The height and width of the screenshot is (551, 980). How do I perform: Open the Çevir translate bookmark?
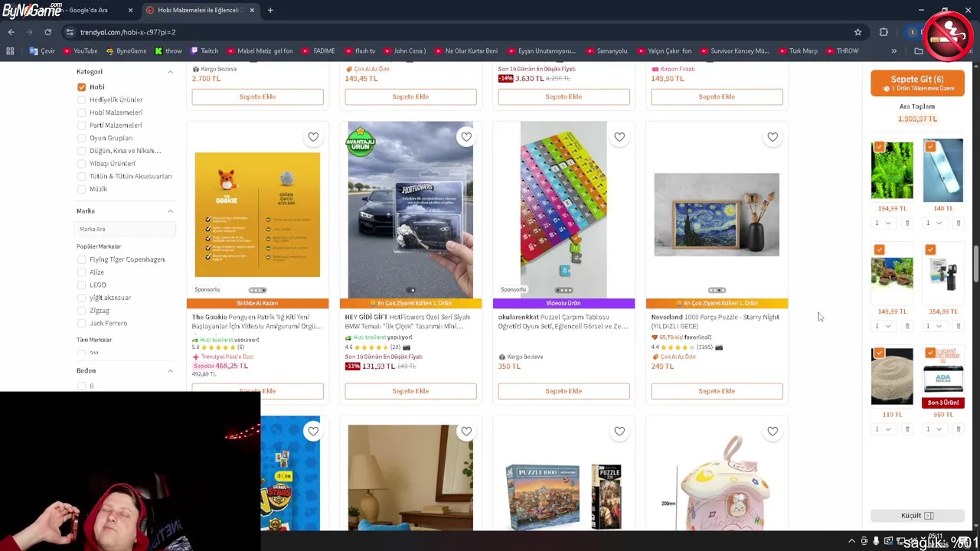click(42, 51)
